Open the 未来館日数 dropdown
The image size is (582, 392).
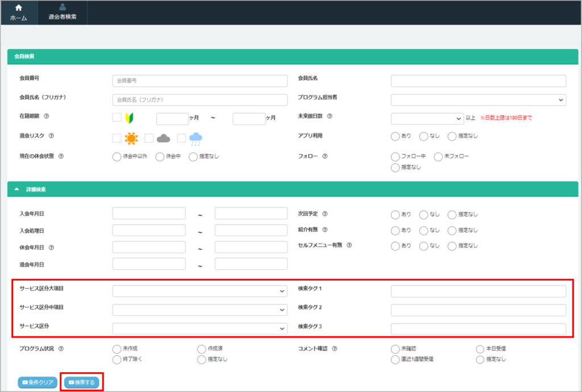click(427, 118)
